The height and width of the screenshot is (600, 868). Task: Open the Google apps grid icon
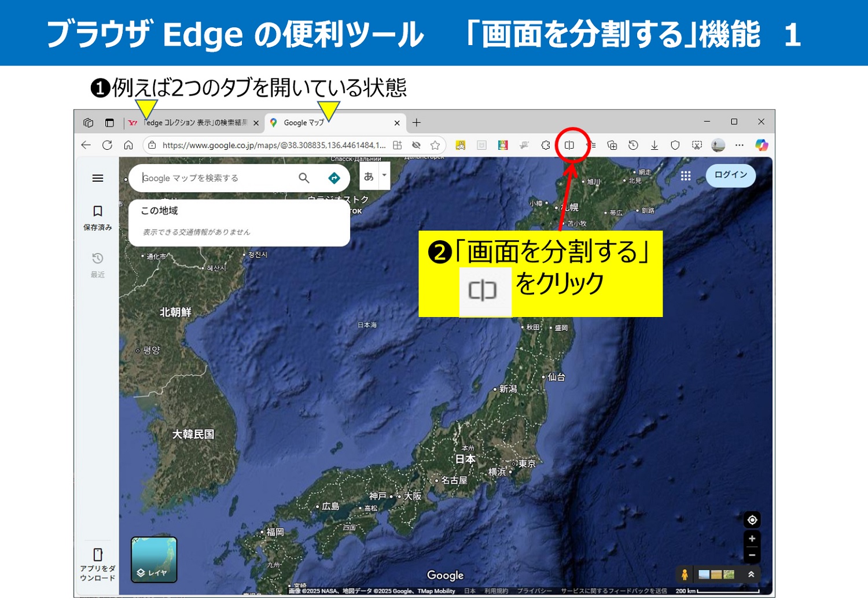tap(686, 176)
